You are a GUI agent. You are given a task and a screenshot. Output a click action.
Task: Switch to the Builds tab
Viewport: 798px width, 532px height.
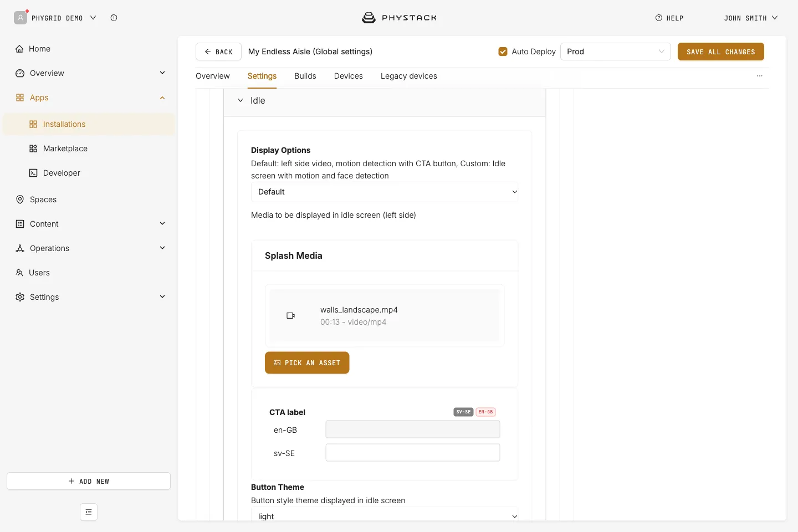[305, 76]
